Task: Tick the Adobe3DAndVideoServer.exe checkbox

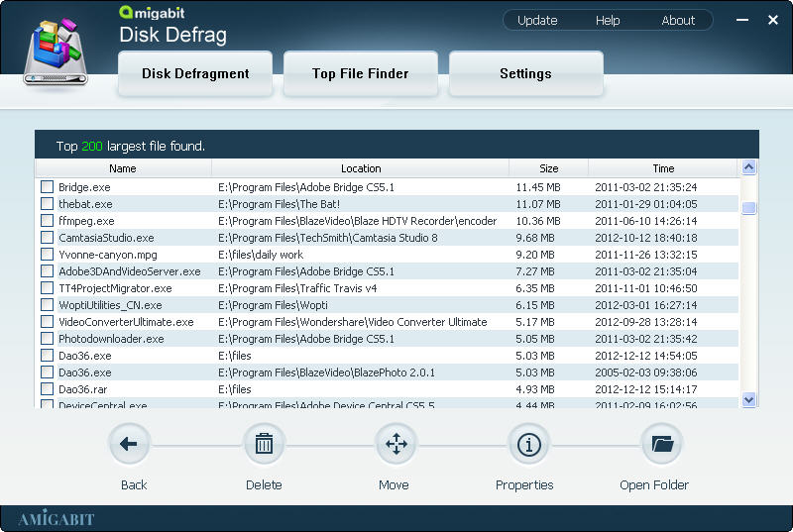Action: click(47, 271)
